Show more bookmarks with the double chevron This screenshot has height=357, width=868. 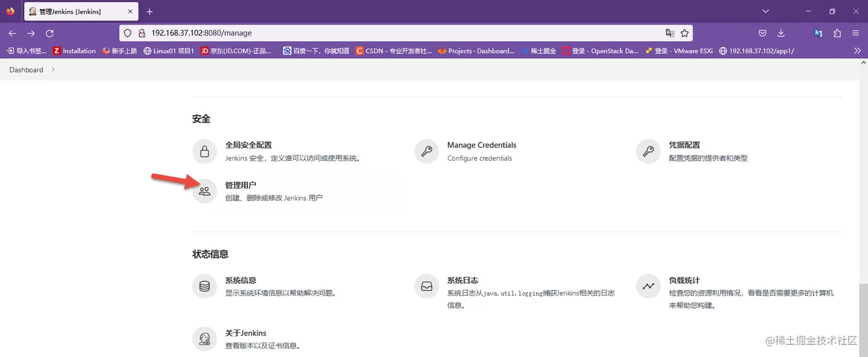coord(858,51)
